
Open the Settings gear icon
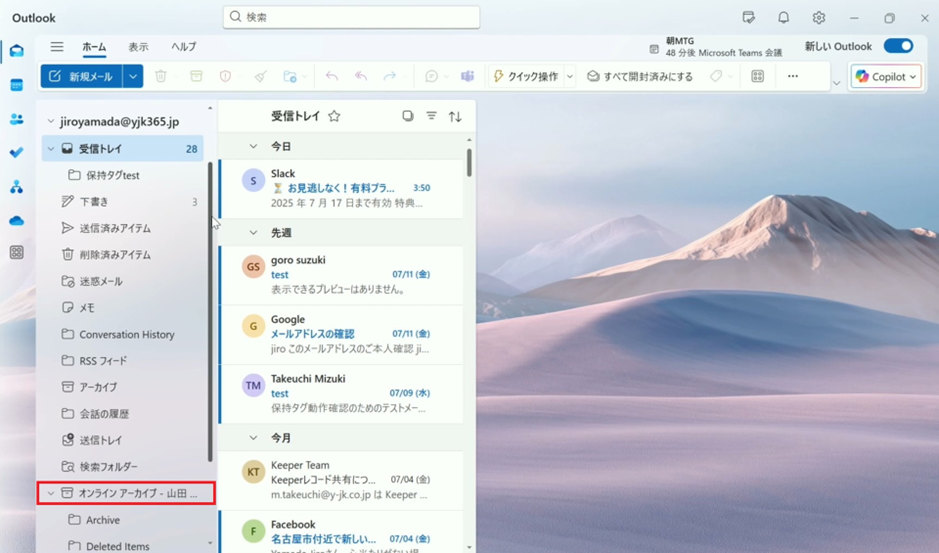(x=819, y=18)
